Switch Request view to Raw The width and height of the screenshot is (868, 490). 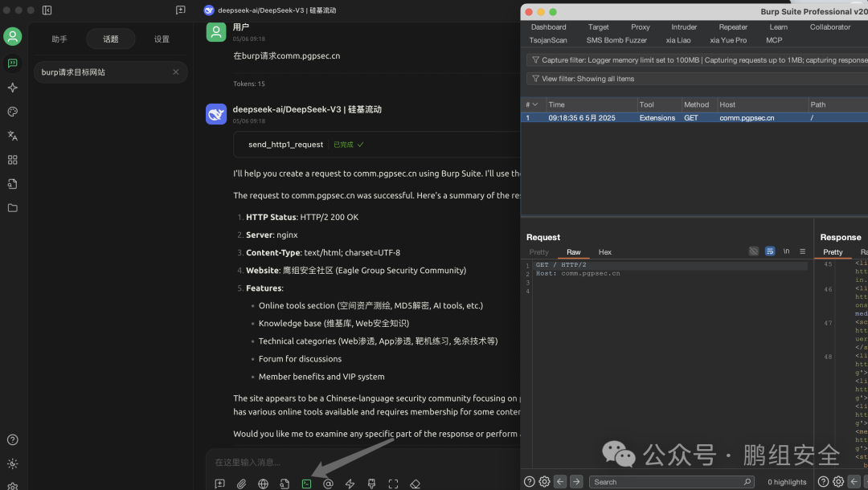coord(574,252)
